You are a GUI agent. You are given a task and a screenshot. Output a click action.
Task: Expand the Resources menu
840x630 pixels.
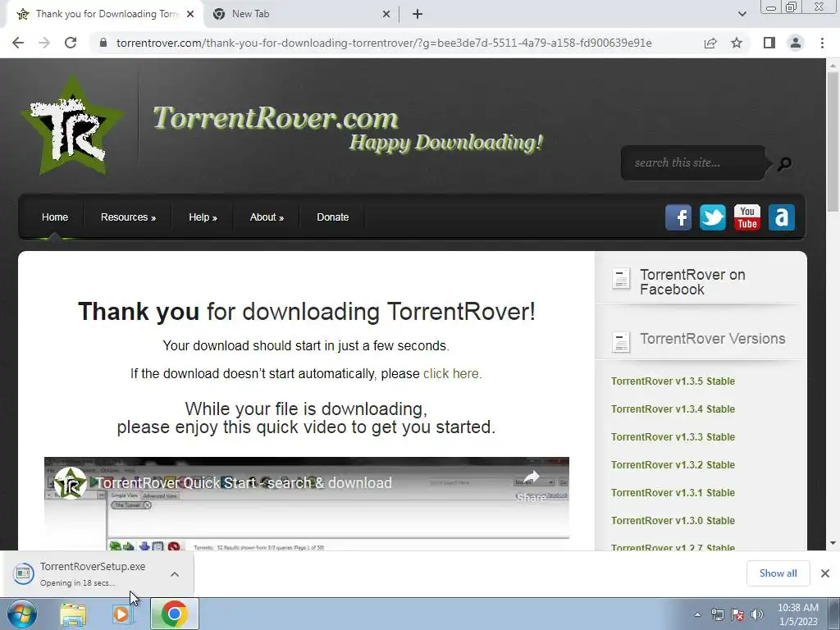[128, 217]
